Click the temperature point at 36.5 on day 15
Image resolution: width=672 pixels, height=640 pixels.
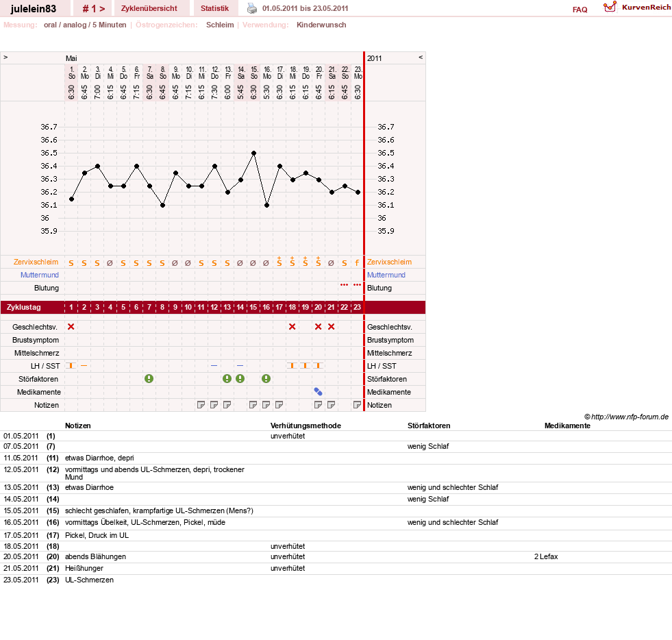[253, 153]
